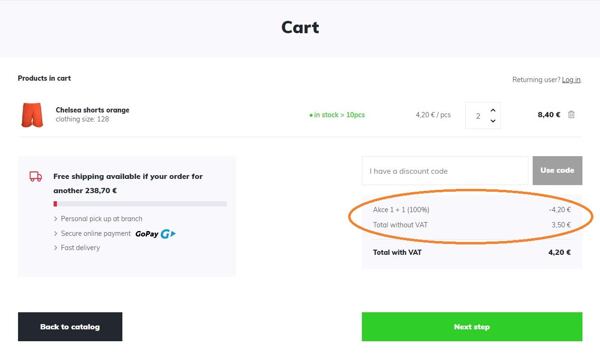Viewport: 600px width, 364px height.
Task: Click the Akce 1 + 1 discount row
Action: pos(472,210)
